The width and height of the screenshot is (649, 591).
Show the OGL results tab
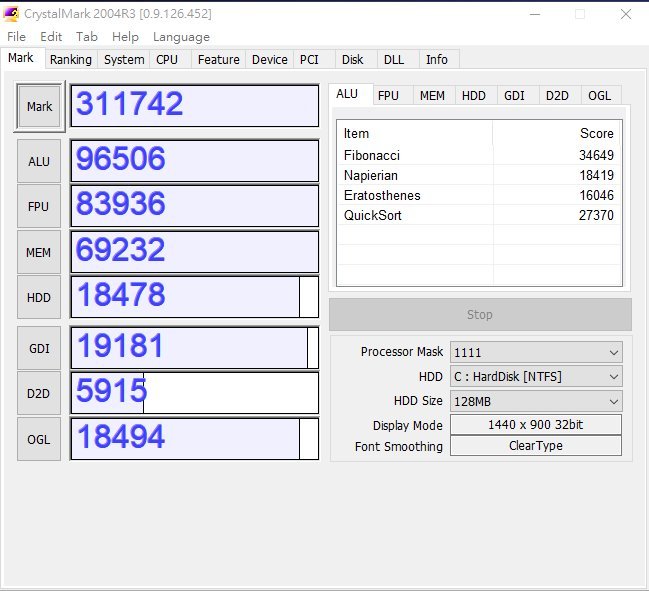coord(599,96)
